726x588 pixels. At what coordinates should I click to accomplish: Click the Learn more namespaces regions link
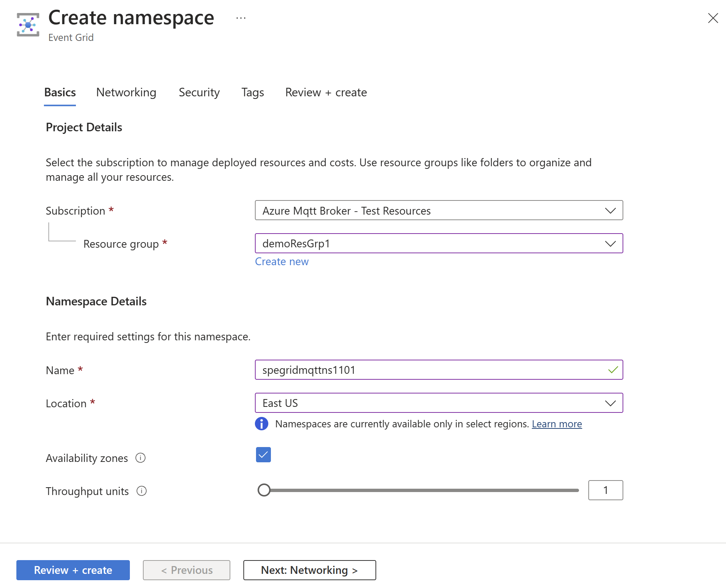tap(557, 424)
